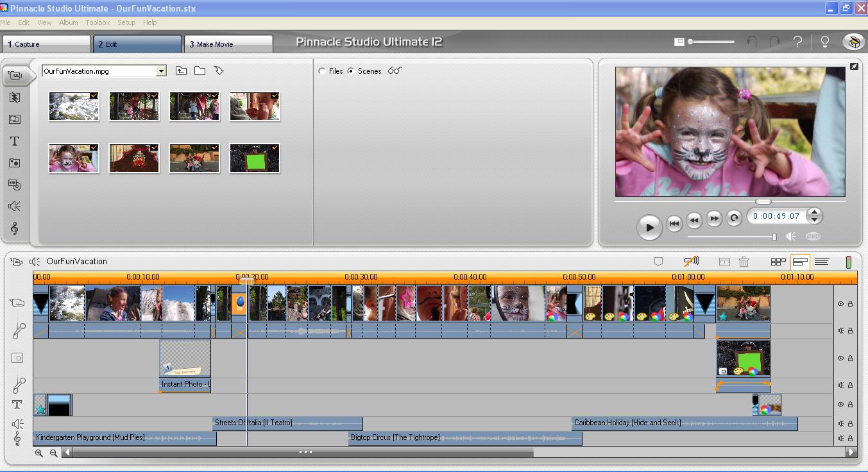This screenshot has height=472, width=868.
Task: Redo the last action
Action: pos(775,42)
